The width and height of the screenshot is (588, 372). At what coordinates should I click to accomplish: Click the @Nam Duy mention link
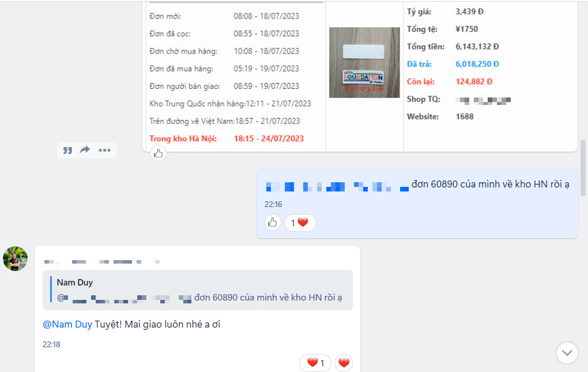point(67,324)
